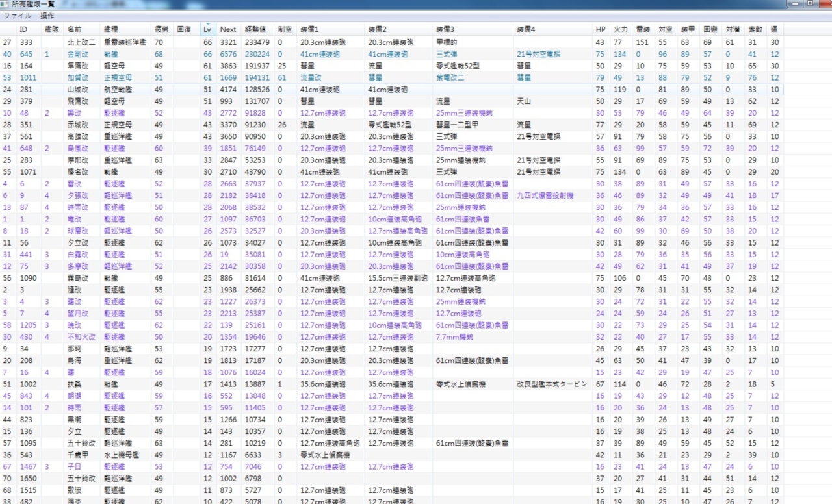Click the Lv column sort arrow
Image resolution: width=832 pixels, height=504 pixels.
coord(207,25)
